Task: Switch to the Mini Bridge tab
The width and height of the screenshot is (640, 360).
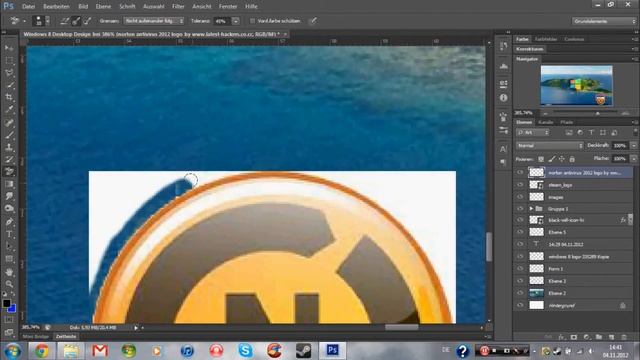Action: pos(36,337)
